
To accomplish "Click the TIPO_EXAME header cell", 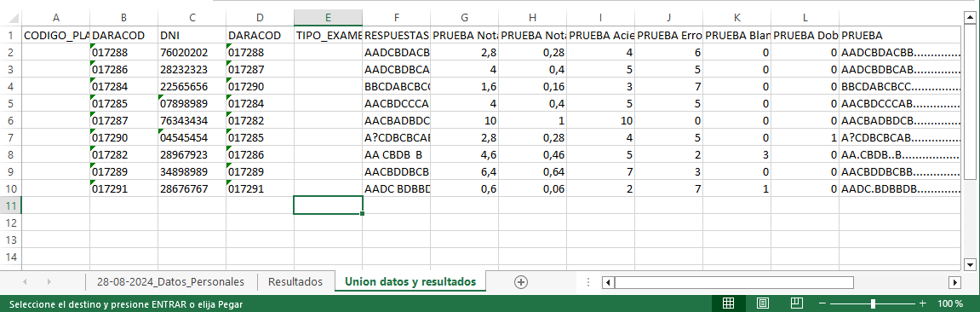I will pos(328,36).
